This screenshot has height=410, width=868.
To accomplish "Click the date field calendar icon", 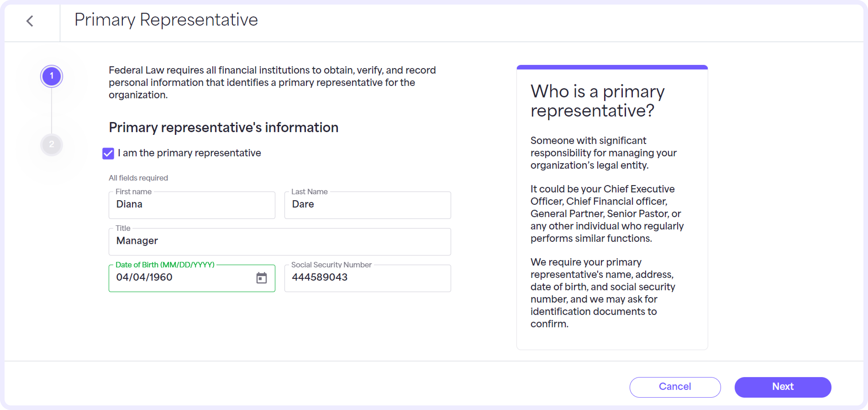I will coord(260,277).
